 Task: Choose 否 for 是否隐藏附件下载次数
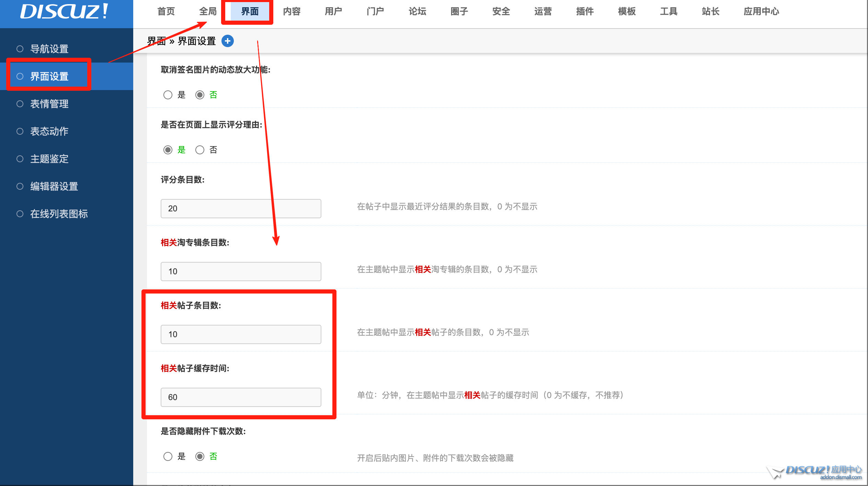click(200, 456)
